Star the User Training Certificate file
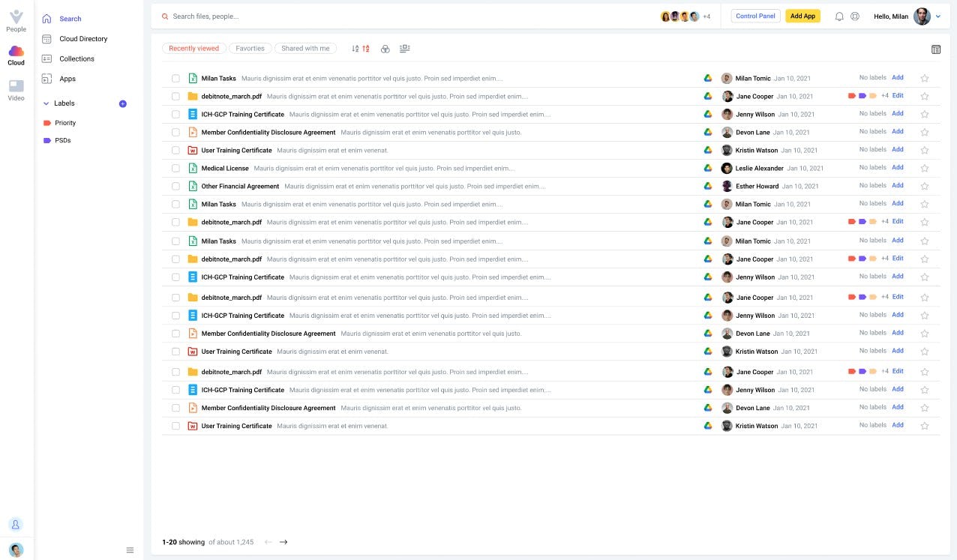 coord(924,150)
